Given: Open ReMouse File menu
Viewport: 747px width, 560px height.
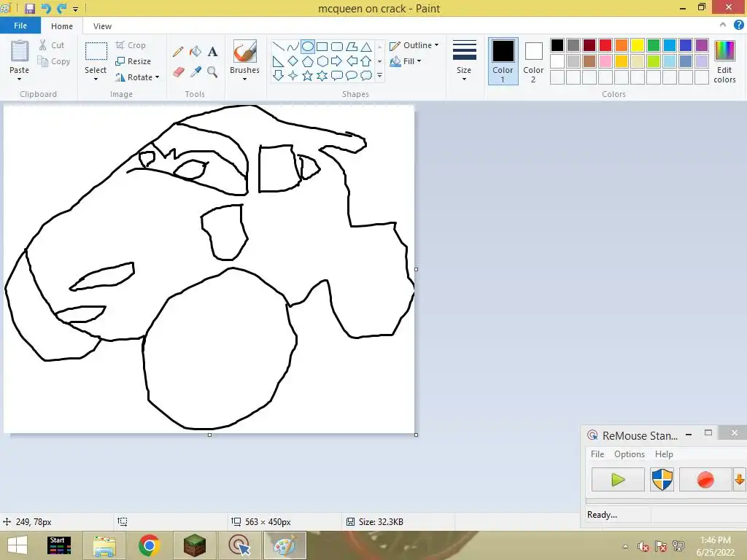Looking at the screenshot, I should [x=597, y=454].
